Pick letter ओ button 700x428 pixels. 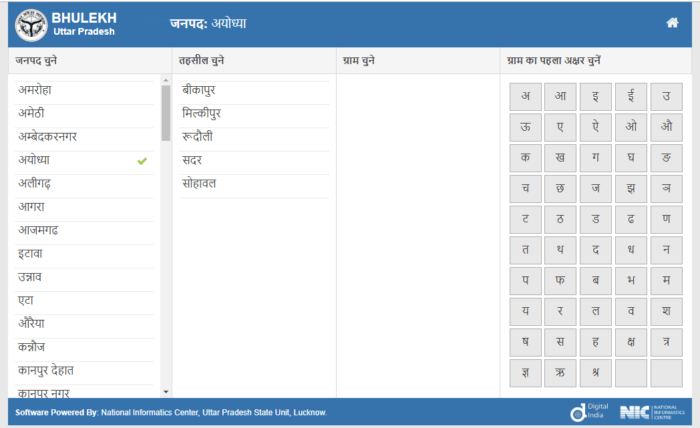[x=631, y=127]
